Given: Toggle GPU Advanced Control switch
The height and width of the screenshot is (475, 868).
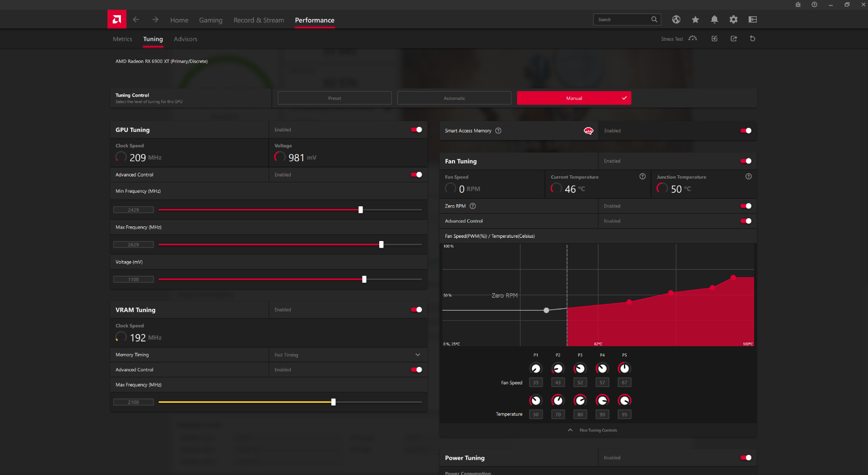Looking at the screenshot, I should pos(417,175).
